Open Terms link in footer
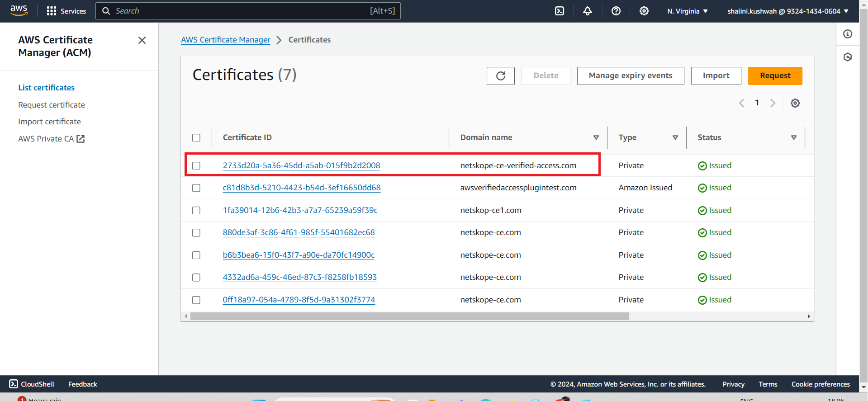Viewport: 868px width, 401px height. [x=768, y=384]
